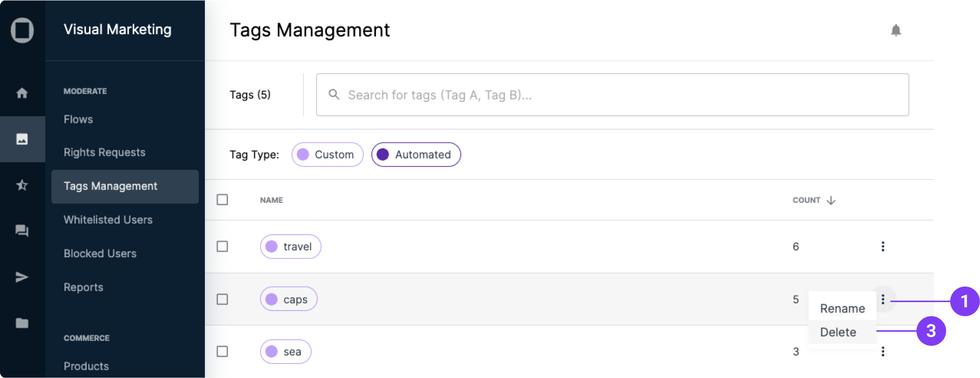Click the star ratings rail icon
This screenshot has height=378, width=980.
(x=22, y=185)
